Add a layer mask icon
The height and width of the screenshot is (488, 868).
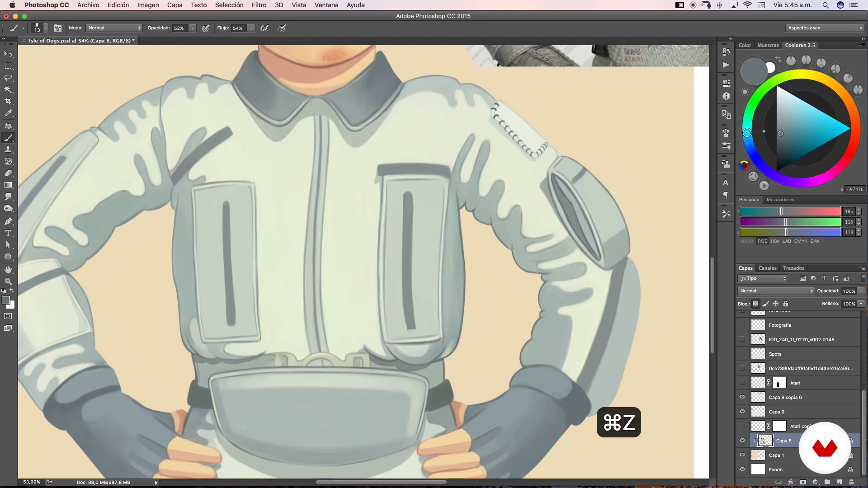[x=803, y=482]
